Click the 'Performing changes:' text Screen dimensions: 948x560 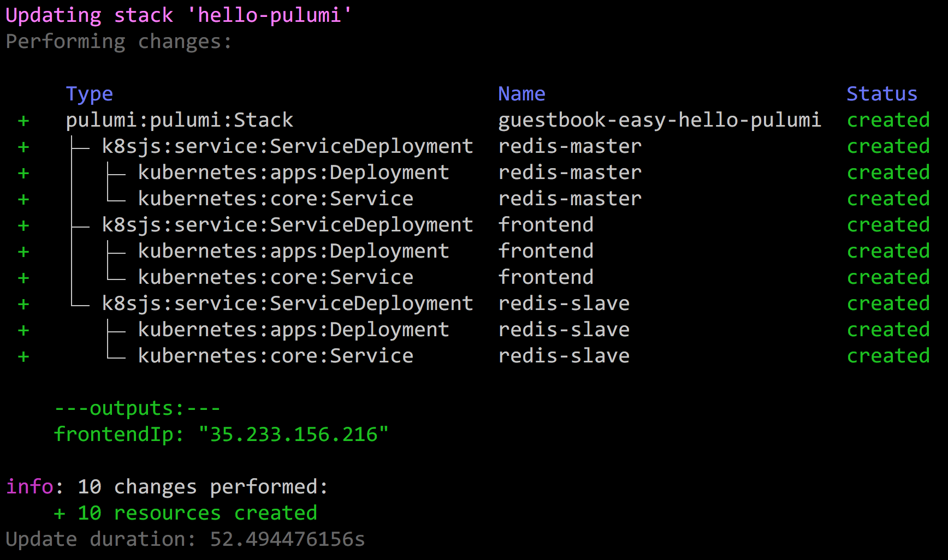[x=118, y=42]
